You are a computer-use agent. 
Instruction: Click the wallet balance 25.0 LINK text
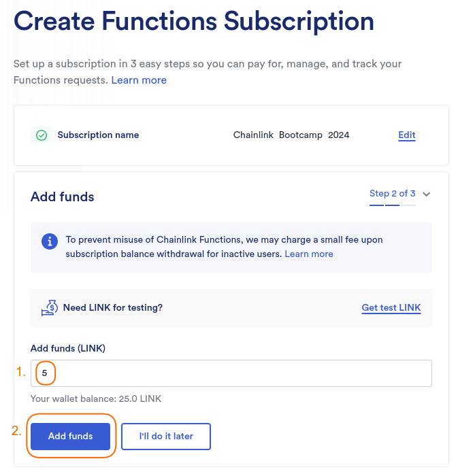96,398
